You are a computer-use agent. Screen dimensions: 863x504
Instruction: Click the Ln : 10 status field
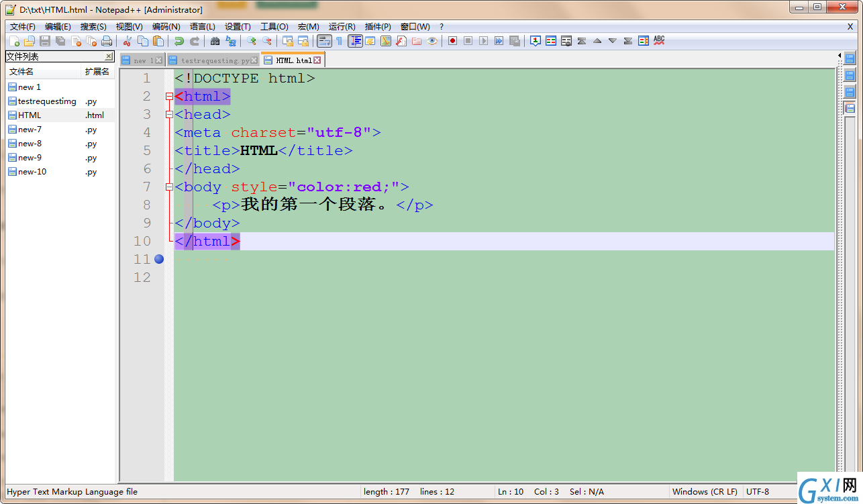511,492
